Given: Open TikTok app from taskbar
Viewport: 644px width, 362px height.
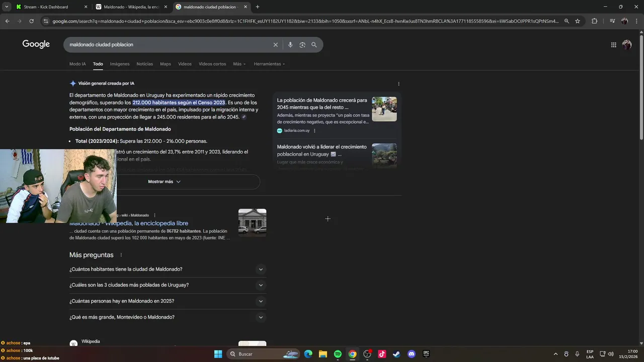Looking at the screenshot, I should (x=382, y=354).
